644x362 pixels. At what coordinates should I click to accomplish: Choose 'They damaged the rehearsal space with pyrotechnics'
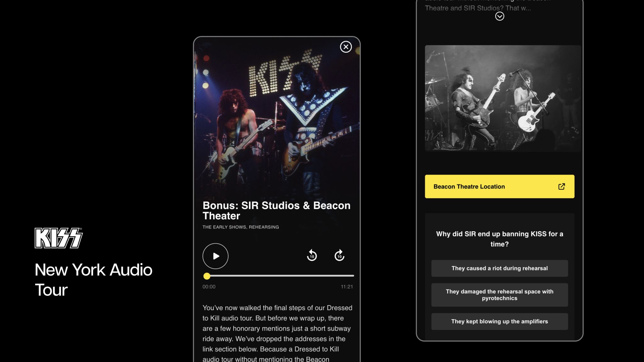pyautogui.click(x=499, y=295)
